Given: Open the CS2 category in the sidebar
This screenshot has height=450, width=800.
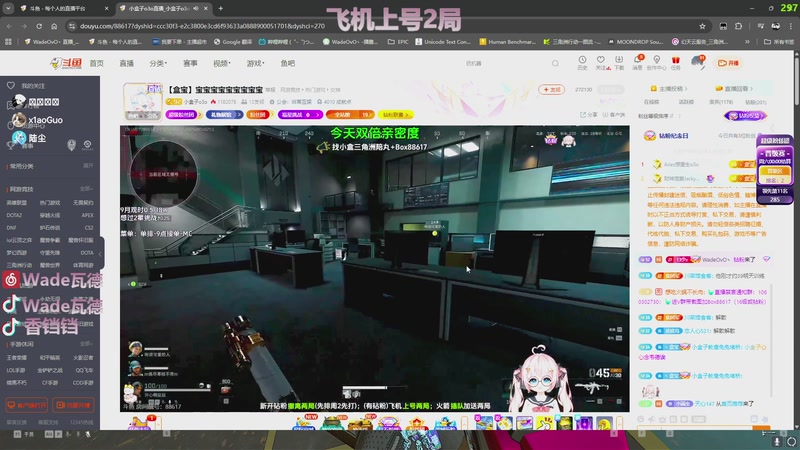Looking at the screenshot, I should (x=89, y=228).
